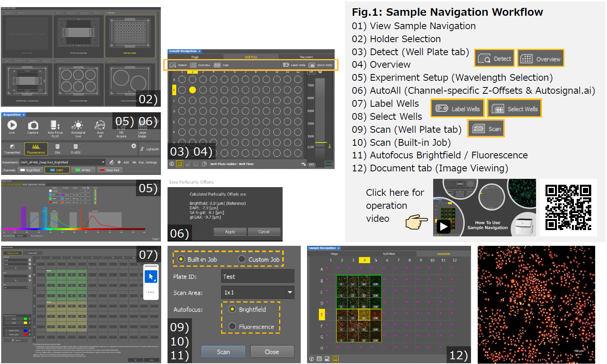Click Clear All in the Labeling dialog
Viewport: 607px width, 364px height.
coord(16,340)
